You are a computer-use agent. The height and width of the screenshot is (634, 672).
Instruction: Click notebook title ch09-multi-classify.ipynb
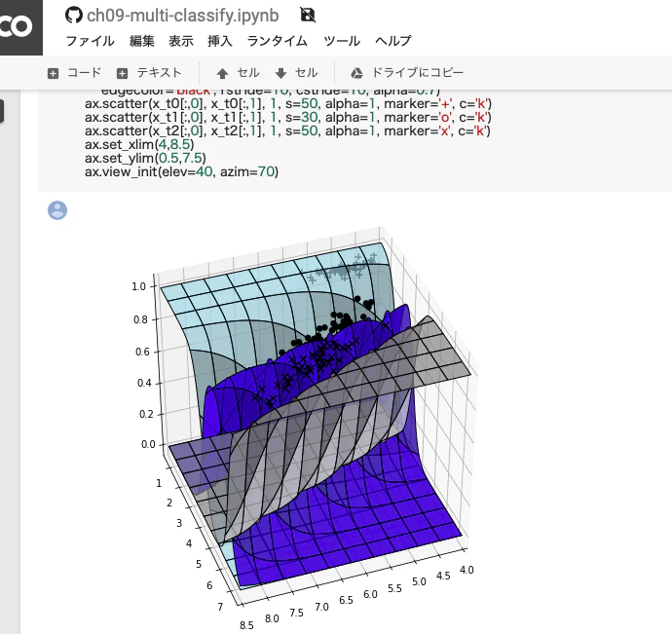pos(182,16)
